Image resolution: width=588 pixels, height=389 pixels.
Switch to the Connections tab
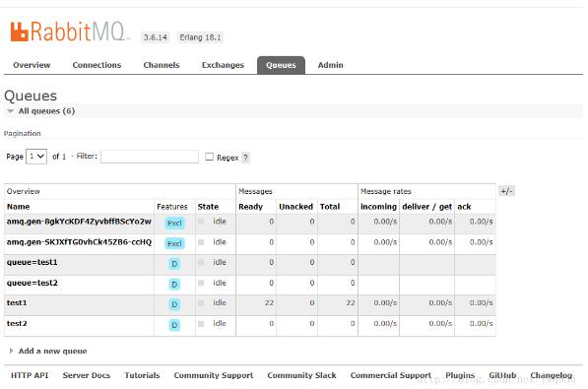(x=97, y=65)
